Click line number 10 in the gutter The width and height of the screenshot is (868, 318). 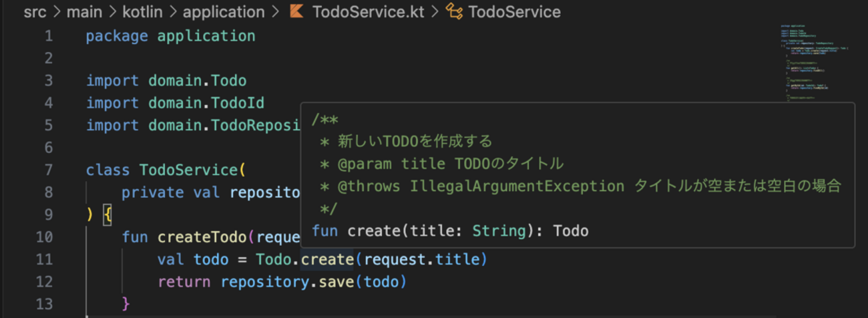point(44,237)
